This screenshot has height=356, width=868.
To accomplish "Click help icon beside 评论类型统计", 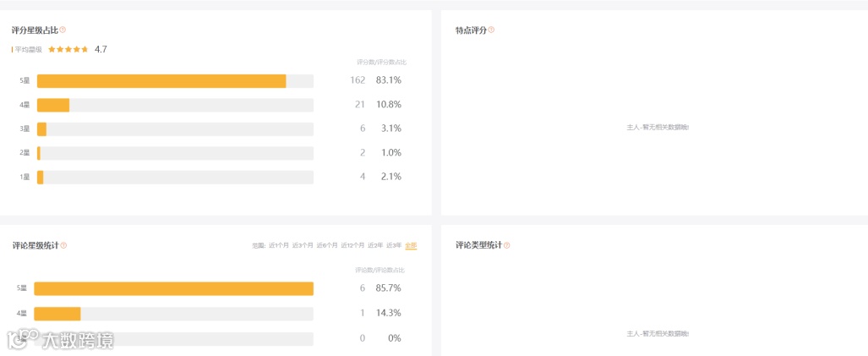I will pos(507,246).
